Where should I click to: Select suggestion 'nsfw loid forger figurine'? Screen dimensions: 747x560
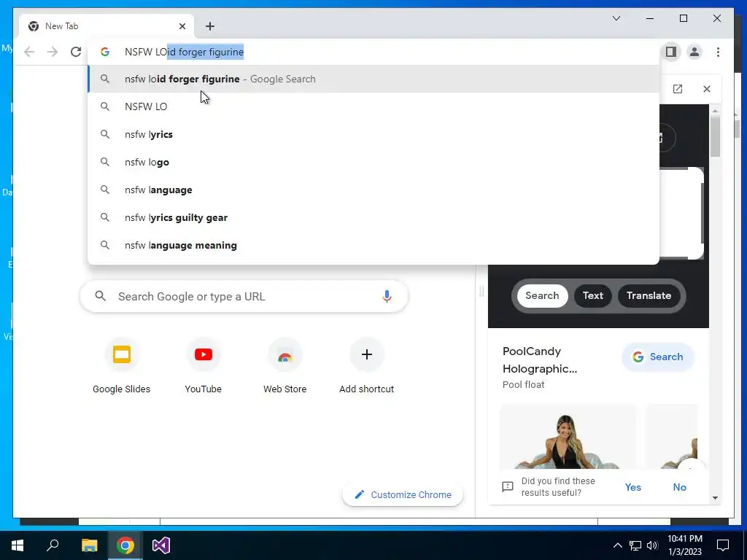374,79
